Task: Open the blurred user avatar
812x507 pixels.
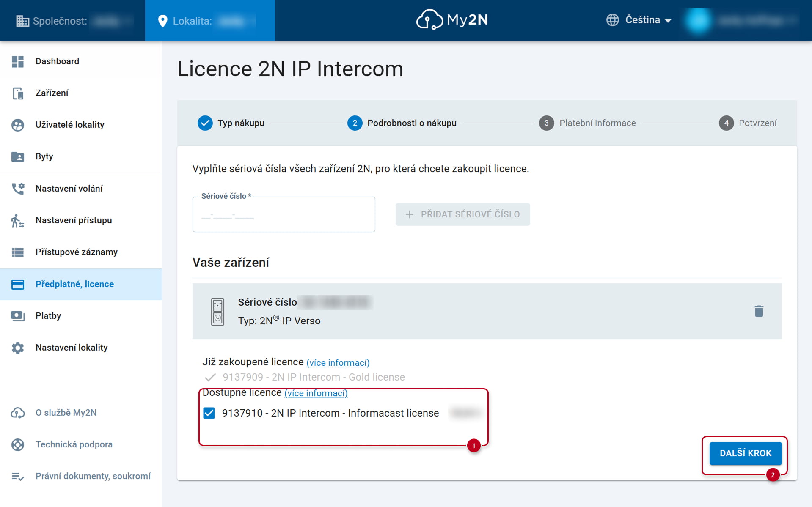Action: pos(698,20)
